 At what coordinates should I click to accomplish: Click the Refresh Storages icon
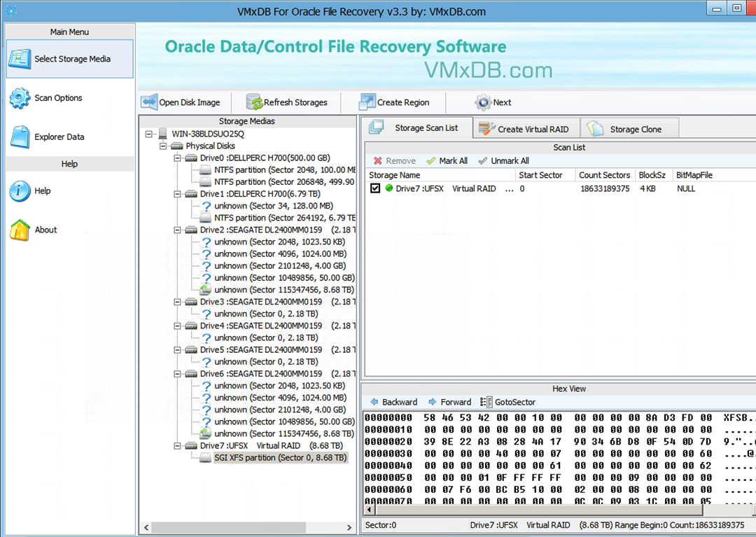pyautogui.click(x=254, y=102)
